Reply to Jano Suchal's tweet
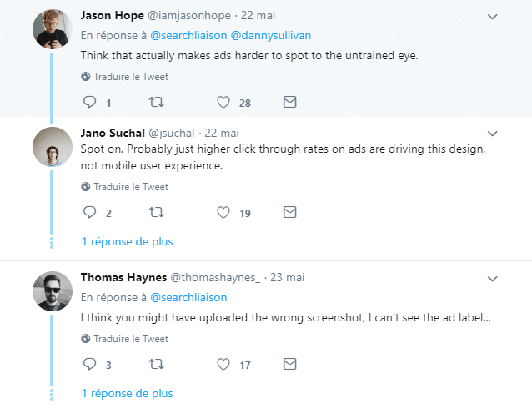The image size is (532, 409). [90, 212]
